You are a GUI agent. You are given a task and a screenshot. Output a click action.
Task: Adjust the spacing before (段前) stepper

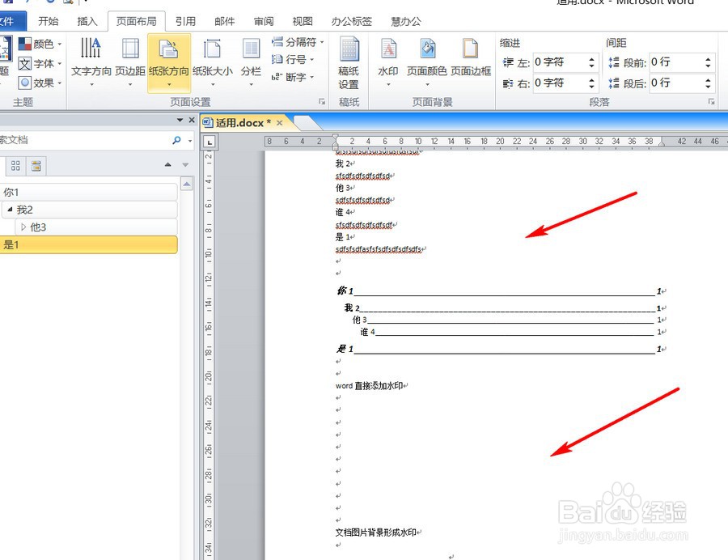(708, 62)
